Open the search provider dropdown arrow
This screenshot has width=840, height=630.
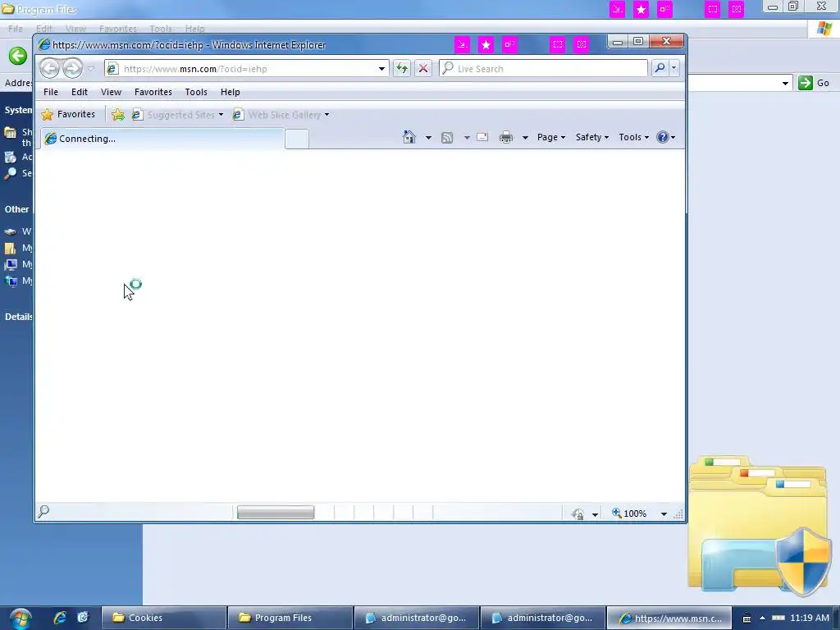pyautogui.click(x=674, y=68)
